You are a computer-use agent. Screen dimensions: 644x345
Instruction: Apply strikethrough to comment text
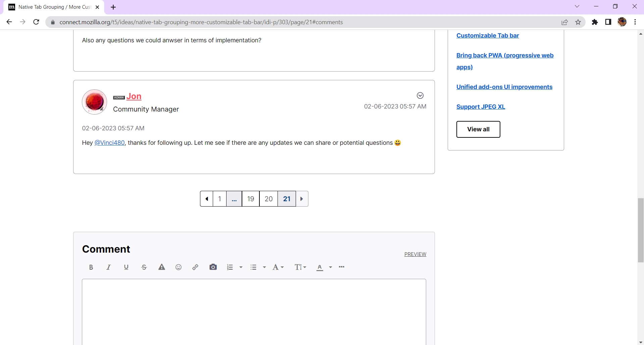pos(144,267)
